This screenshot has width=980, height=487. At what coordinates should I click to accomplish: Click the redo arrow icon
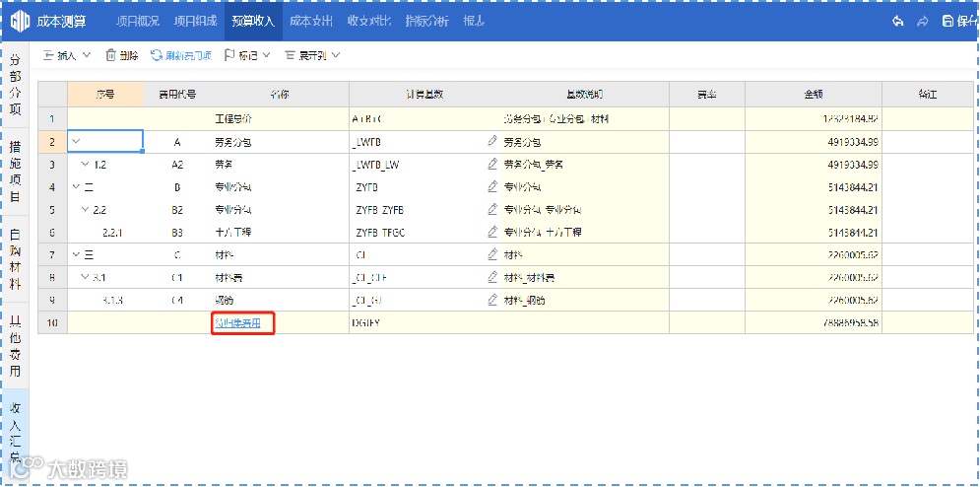pos(923,22)
